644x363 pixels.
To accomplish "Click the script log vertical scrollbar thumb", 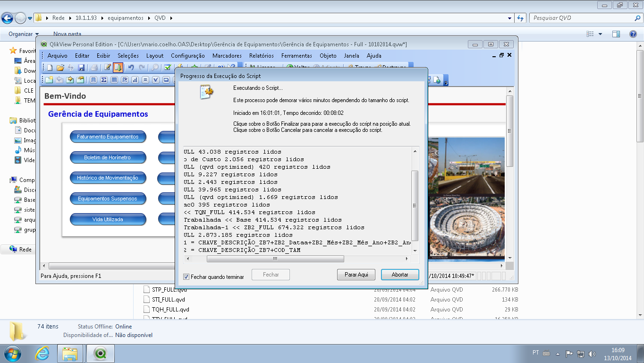I will coord(415,206).
